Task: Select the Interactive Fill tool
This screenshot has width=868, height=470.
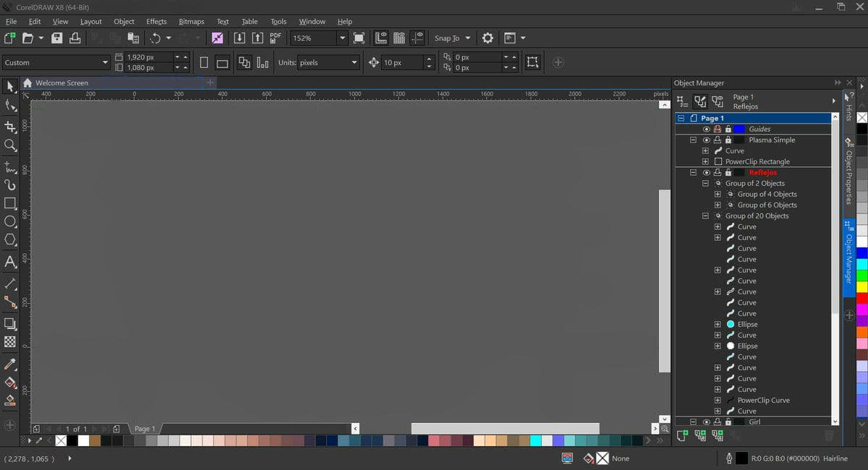Action: coord(10,382)
